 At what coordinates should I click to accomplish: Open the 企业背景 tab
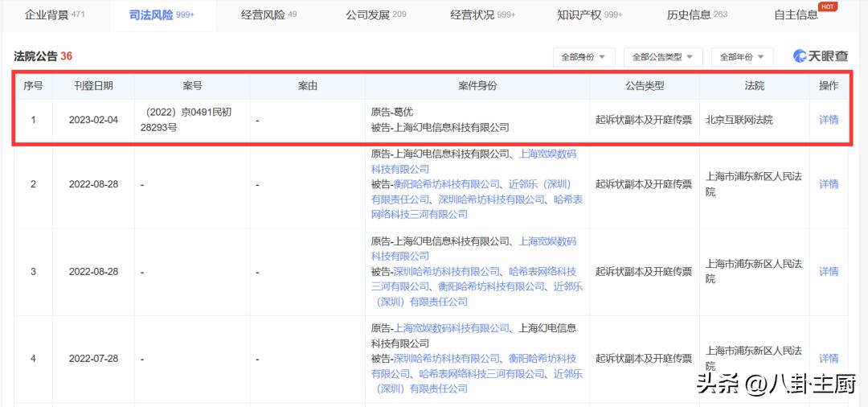[x=55, y=15]
